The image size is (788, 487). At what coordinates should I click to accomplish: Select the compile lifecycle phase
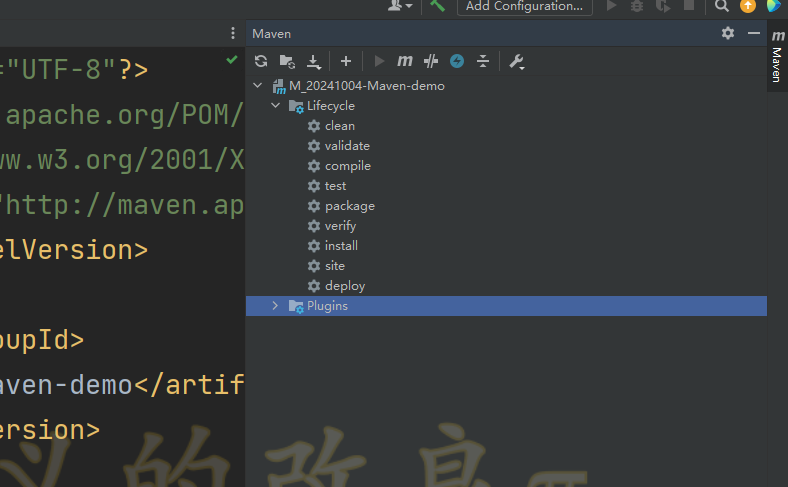(348, 166)
